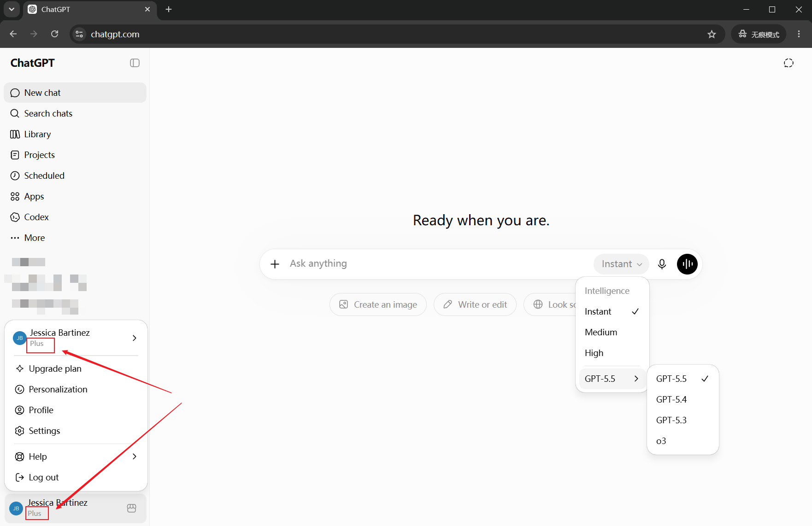Bookmark page with the star icon
The height and width of the screenshot is (526, 812).
coord(712,34)
